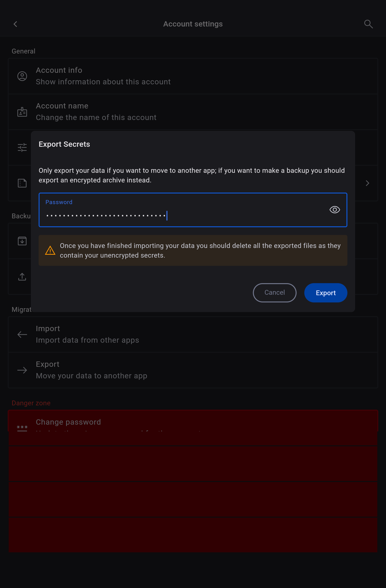
Task: Show password using the eye icon
Action: [x=335, y=210]
